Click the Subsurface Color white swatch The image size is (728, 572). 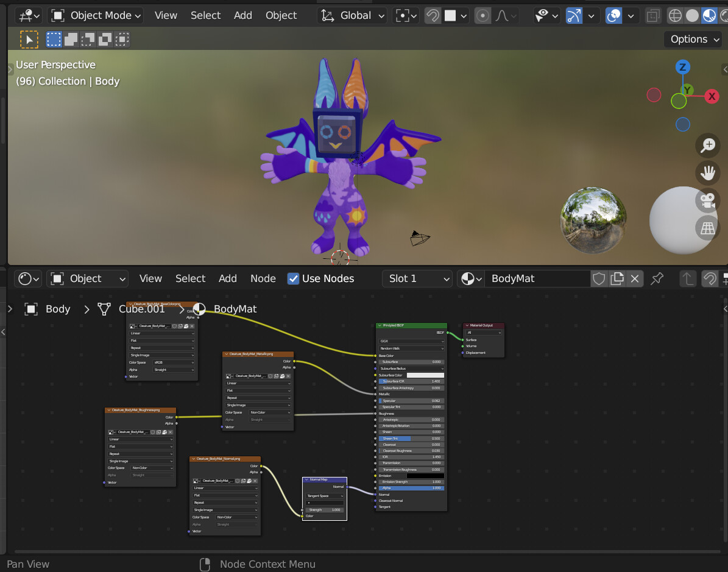click(425, 375)
